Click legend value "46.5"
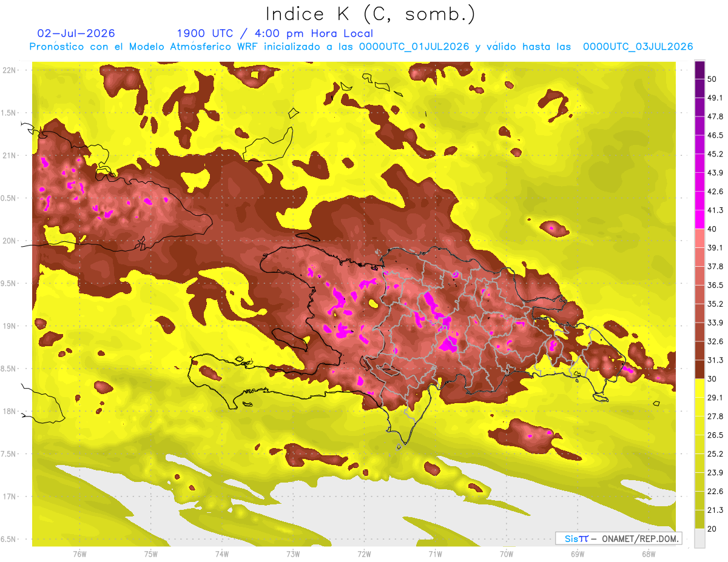Screen dimensions: 728x562 [x=716, y=135]
